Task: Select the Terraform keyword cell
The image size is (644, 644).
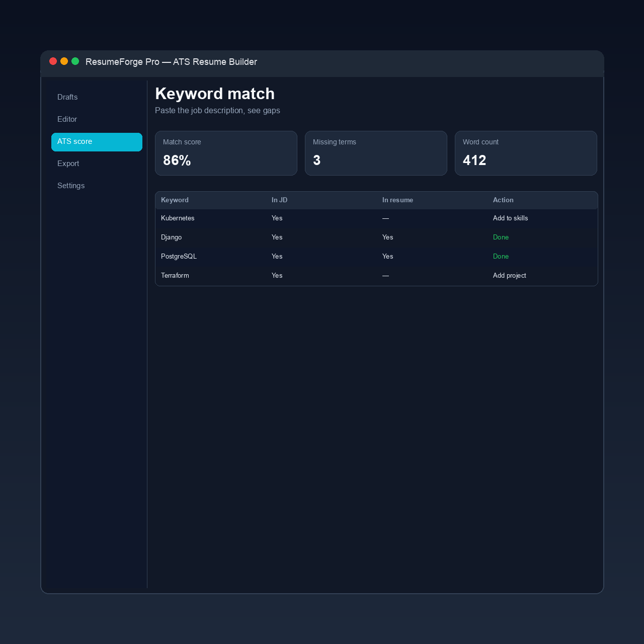Action: point(175,276)
